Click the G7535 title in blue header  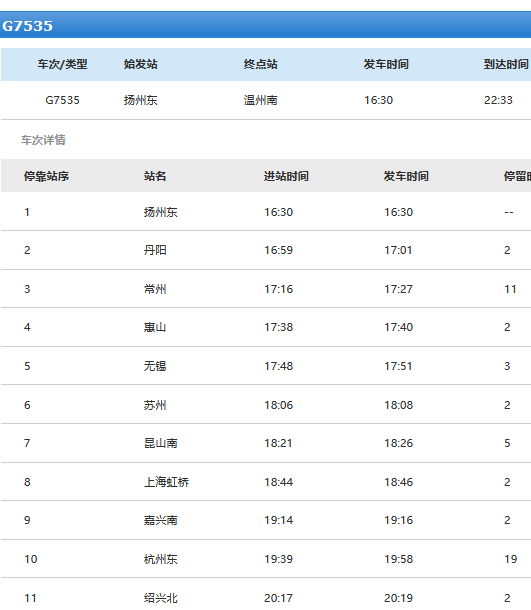(x=27, y=26)
